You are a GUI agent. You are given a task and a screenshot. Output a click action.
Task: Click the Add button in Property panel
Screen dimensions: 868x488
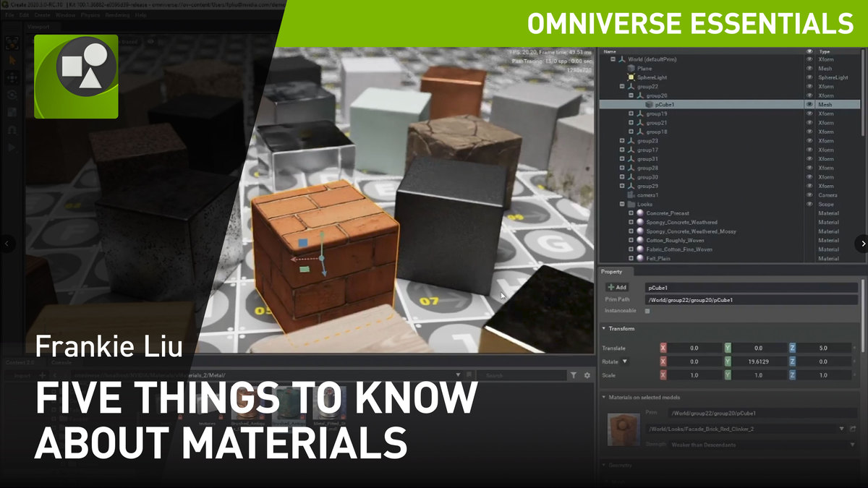tap(617, 288)
